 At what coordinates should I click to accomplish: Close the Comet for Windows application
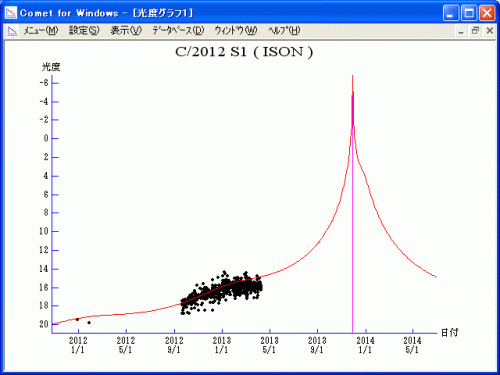tap(487, 13)
